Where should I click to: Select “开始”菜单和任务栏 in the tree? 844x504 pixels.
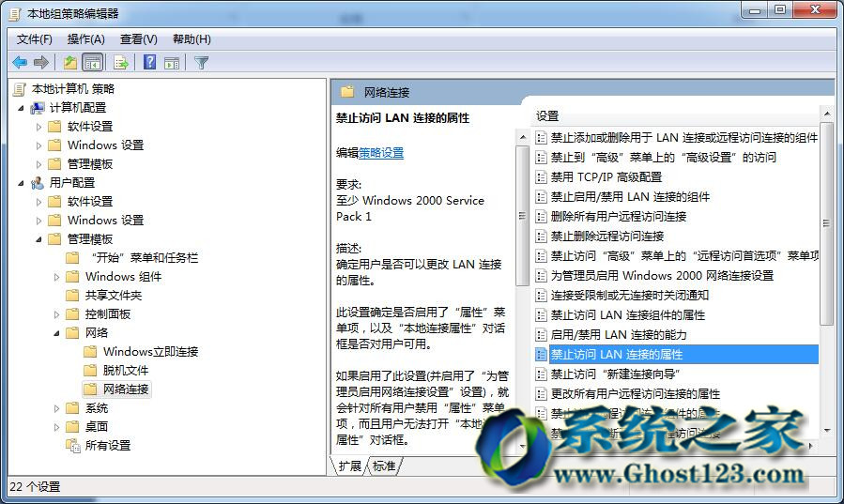tap(145, 258)
